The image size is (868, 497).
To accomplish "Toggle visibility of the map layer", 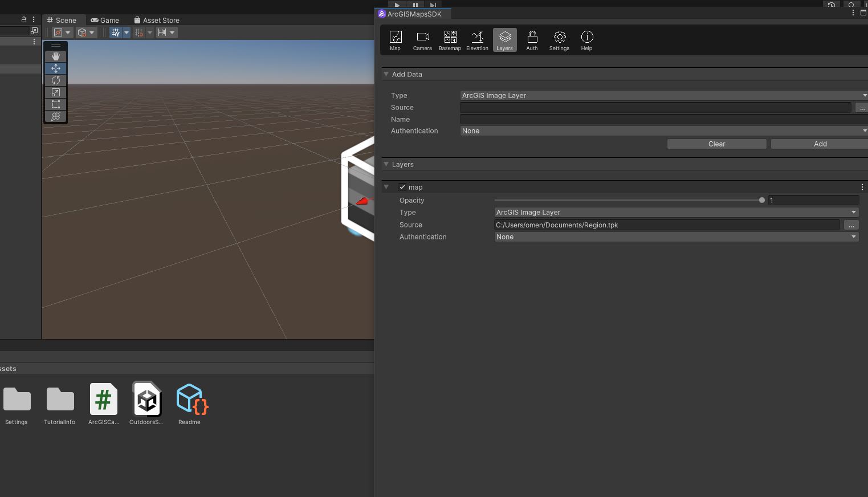I will click(x=402, y=186).
